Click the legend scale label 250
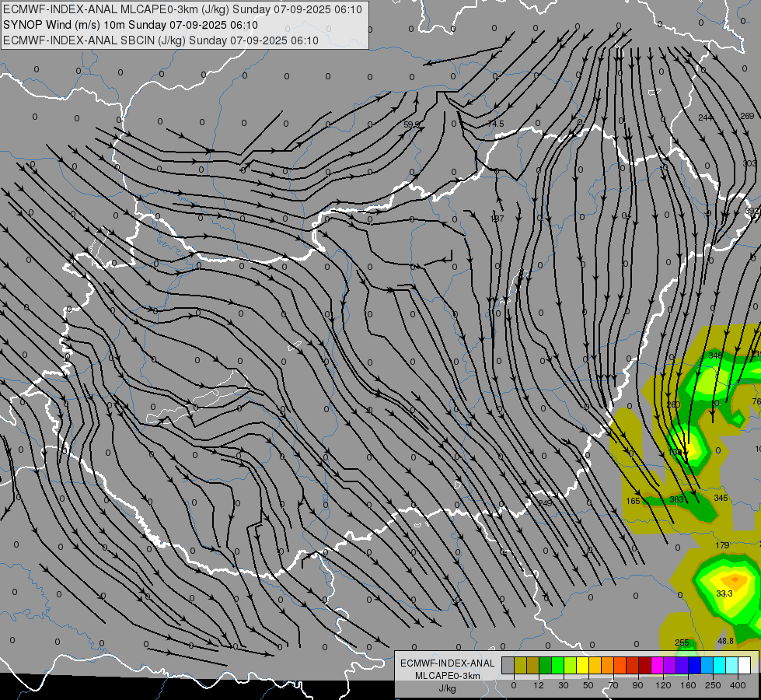This screenshot has height=700, width=761. tap(713, 685)
